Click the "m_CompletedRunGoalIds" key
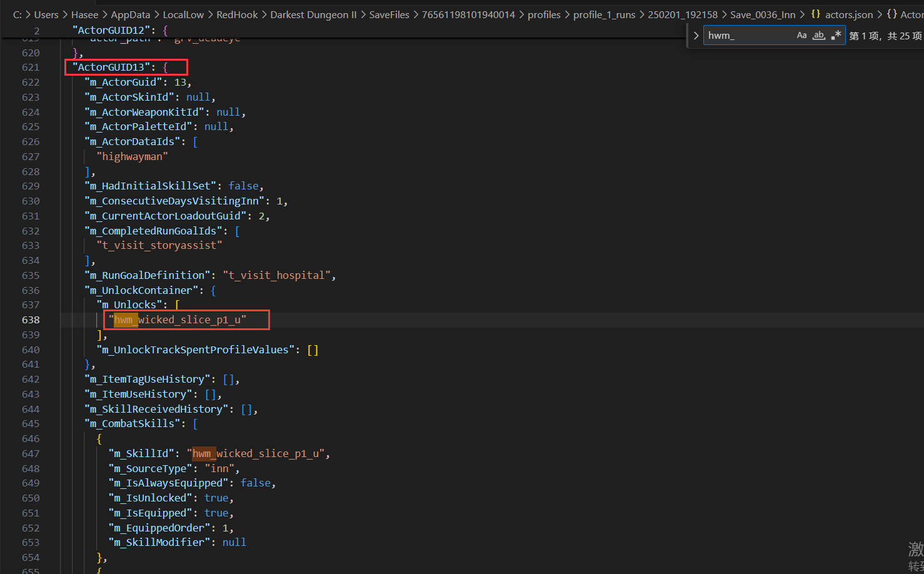This screenshot has width=924, height=574. click(x=154, y=231)
